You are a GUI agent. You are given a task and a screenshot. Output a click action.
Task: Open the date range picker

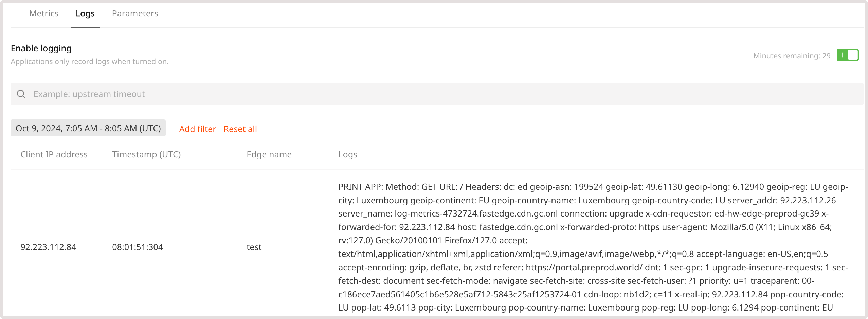click(x=88, y=128)
